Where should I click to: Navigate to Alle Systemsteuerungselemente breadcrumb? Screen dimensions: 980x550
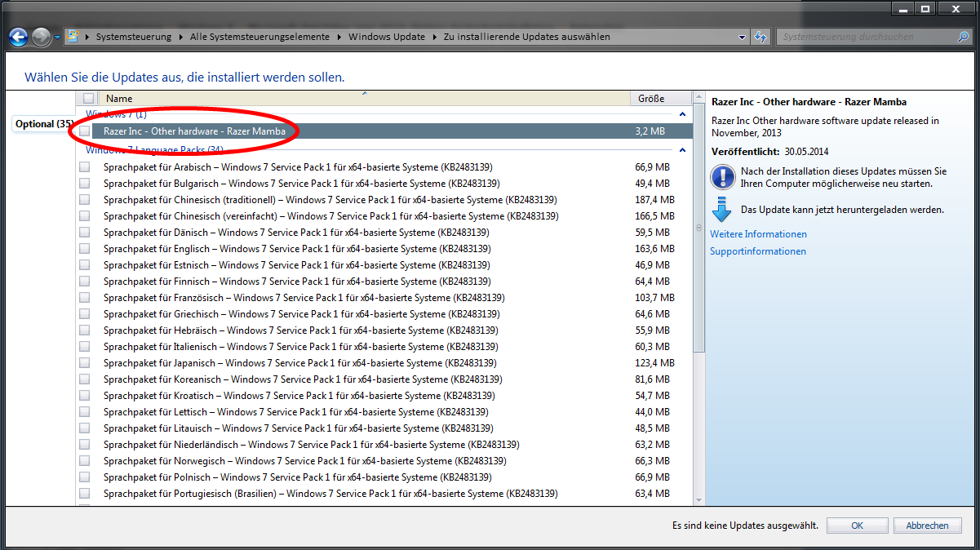(x=260, y=37)
